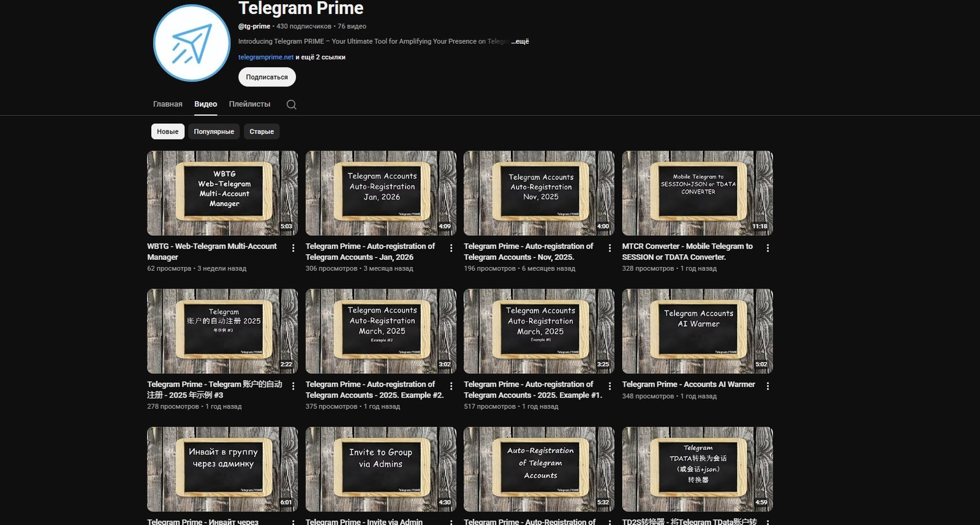Expand channel description with ...ещё
This screenshot has width=980, height=525.
click(x=520, y=42)
